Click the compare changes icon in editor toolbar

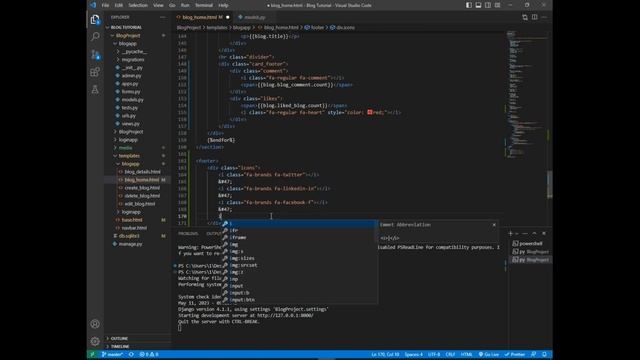pos(525,17)
